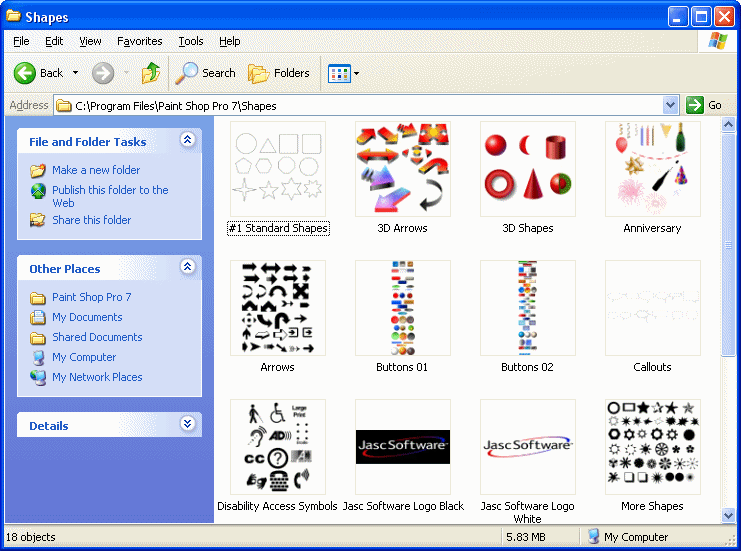The image size is (741, 551).
Task: Open the Views button menu
Action: 344,73
